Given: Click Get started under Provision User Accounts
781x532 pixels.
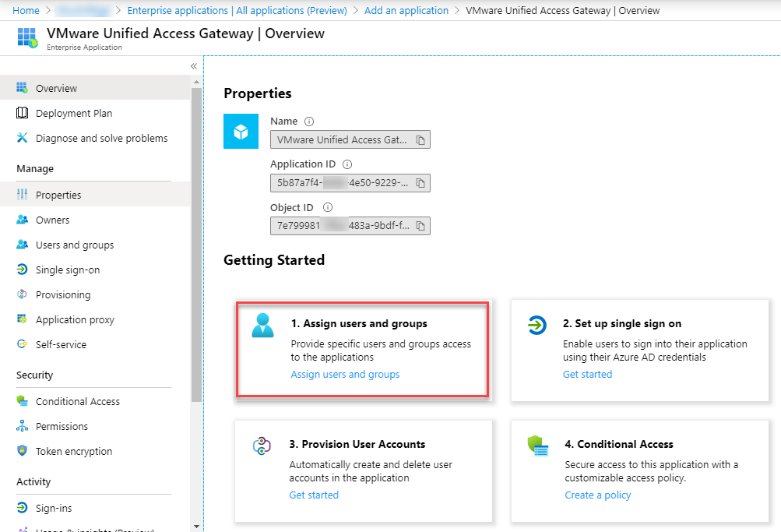Looking at the screenshot, I should (x=314, y=495).
